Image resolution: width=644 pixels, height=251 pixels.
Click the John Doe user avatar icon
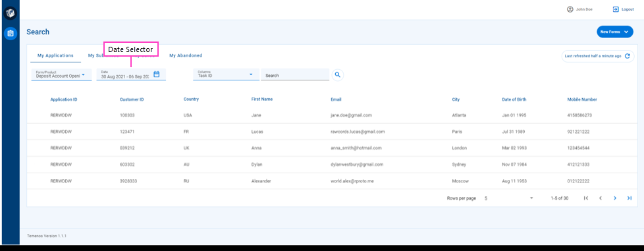[x=570, y=9]
